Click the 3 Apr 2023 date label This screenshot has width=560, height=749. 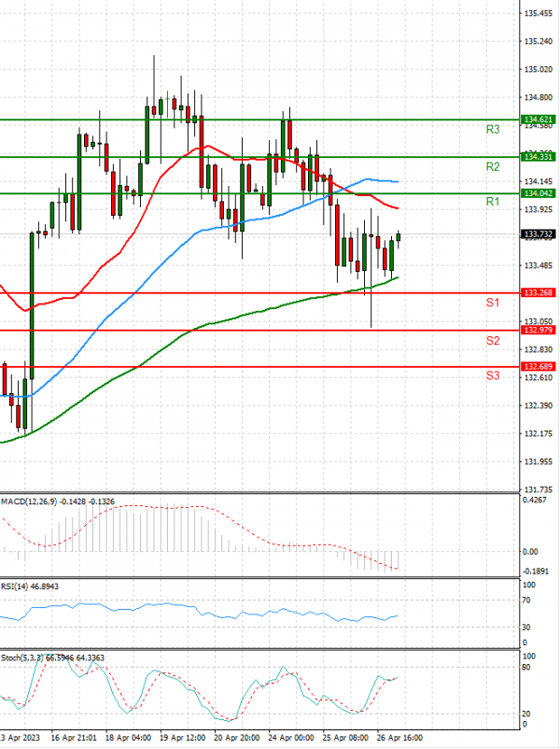19,738
